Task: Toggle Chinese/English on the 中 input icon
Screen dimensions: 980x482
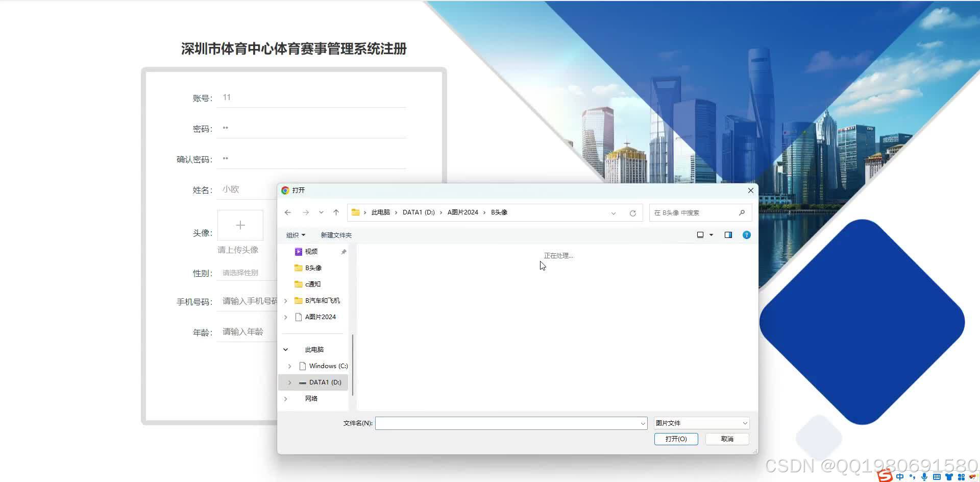Action: (900, 476)
